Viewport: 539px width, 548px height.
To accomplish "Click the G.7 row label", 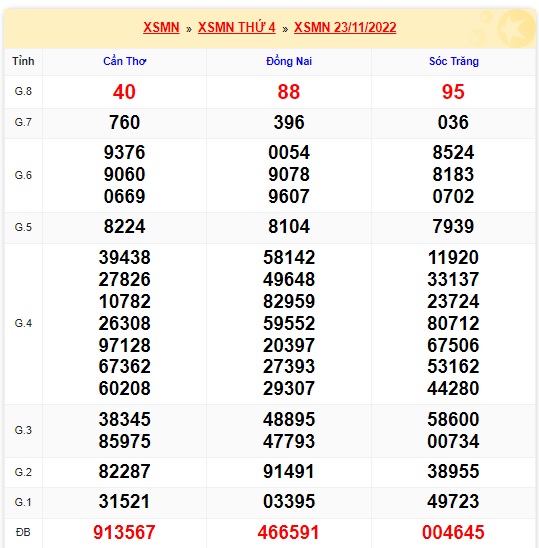I will (23, 122).
